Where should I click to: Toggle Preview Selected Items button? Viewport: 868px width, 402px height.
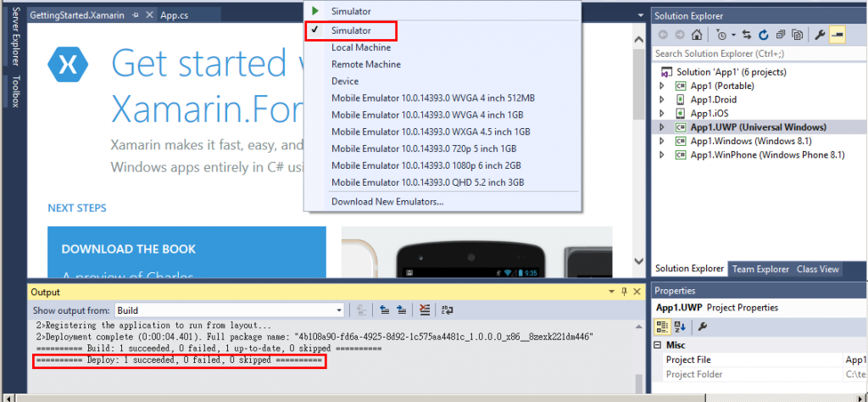click(837, 36)
